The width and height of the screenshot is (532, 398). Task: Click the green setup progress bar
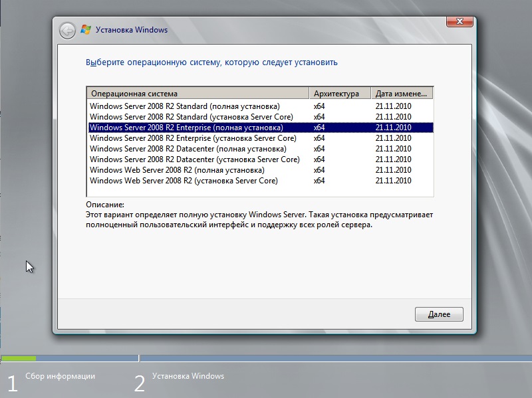(x=19, y=358)
